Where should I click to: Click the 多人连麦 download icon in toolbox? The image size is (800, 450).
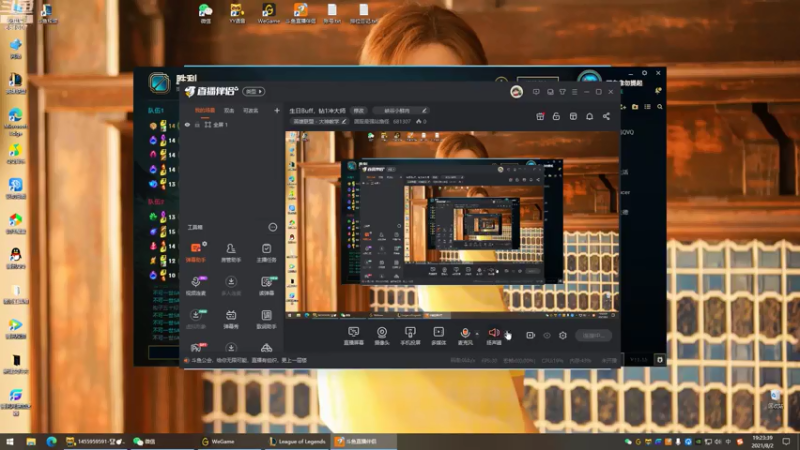point(231,285)
